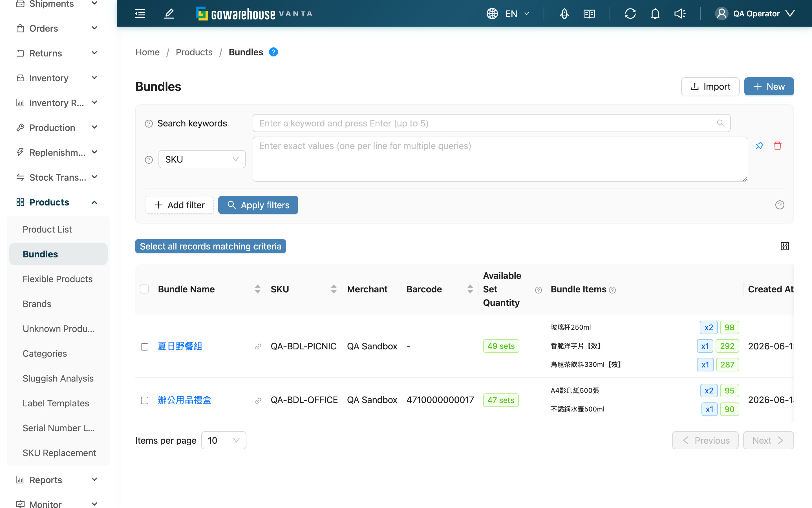Go to Products breadcrumb
This screenshot has width=812, height=508.
coord(194,52)
